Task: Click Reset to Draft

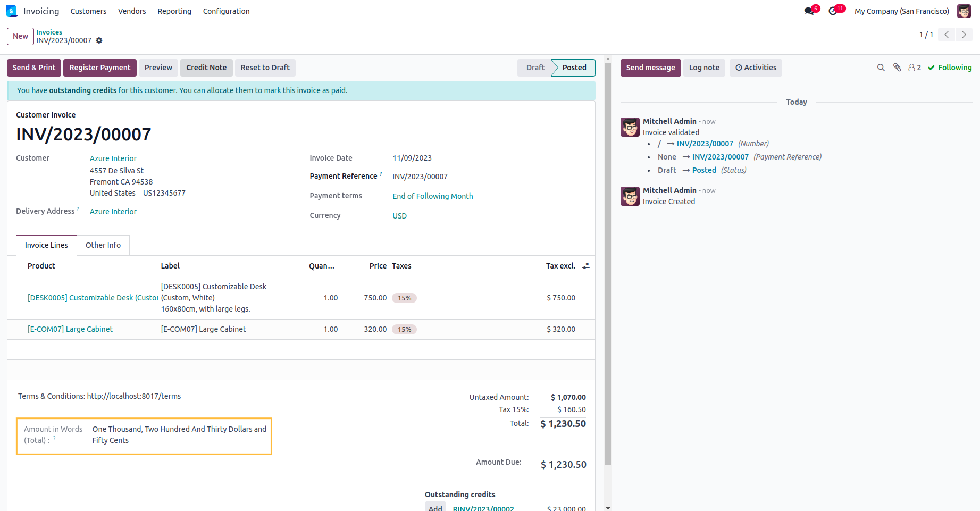Action: (265, 68)
